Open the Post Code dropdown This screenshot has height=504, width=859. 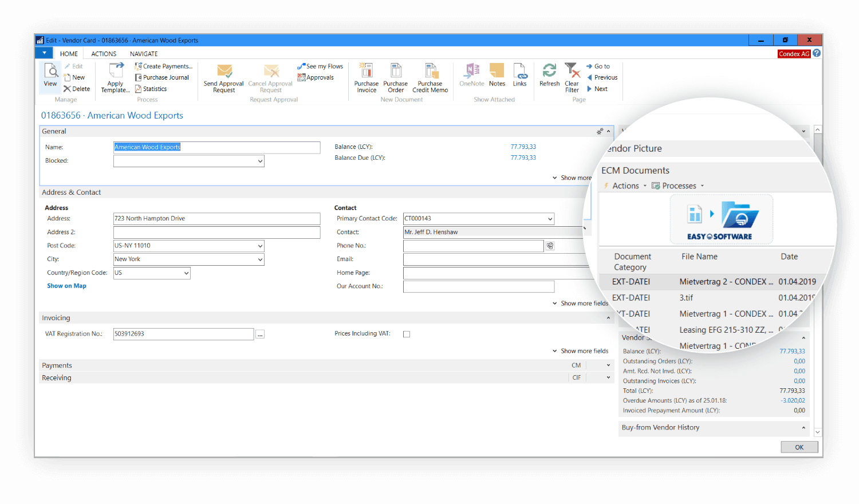click(260, 246)
